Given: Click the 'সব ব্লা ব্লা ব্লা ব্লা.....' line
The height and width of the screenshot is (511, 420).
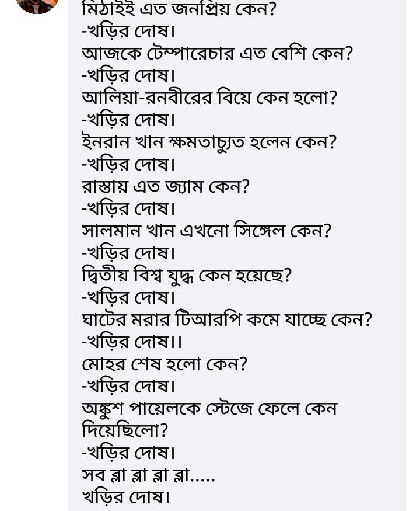Looking at the screenshot, I should (x=148, y=475).
